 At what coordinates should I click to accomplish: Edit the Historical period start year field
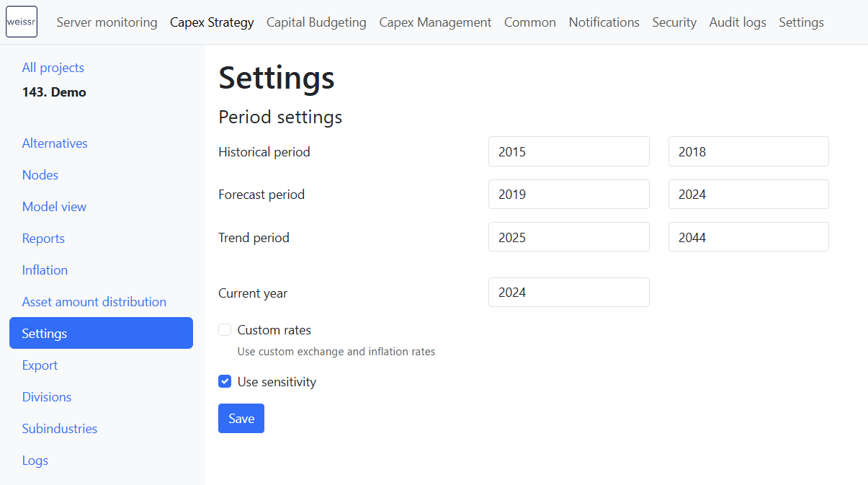point(569,151)
